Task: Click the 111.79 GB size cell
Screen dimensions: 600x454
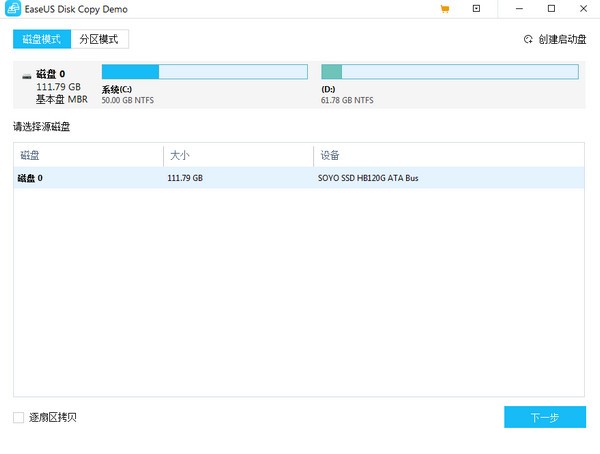Action: pos(185,178)
